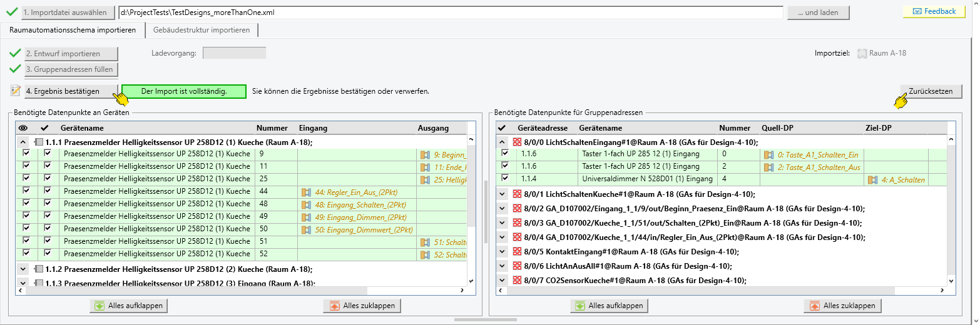The height and width of the screenshot is (325, 980).
Task: Click notepad icon beside 4. Ergebnis bestätigen
Action: coord(16,91)
